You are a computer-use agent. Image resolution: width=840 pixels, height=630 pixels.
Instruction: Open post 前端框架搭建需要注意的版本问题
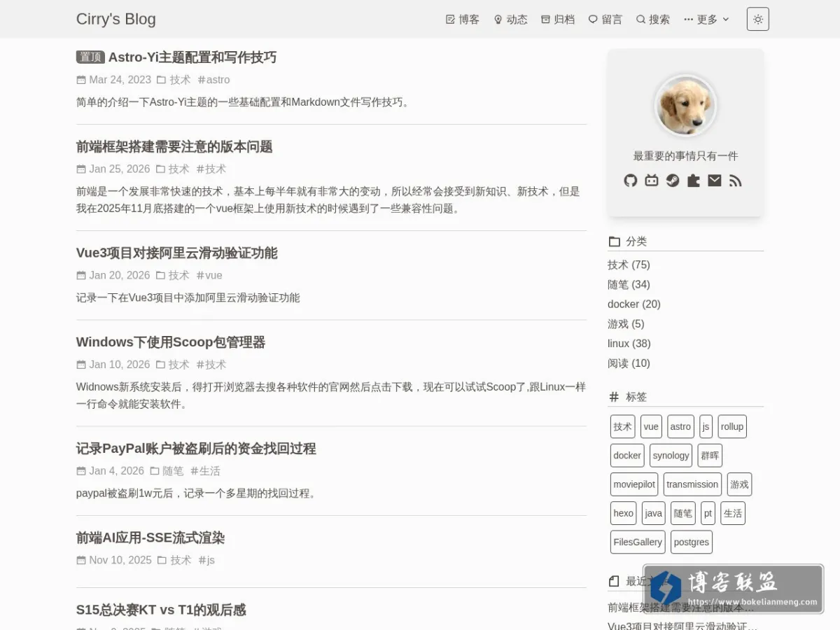click(174, 146)
